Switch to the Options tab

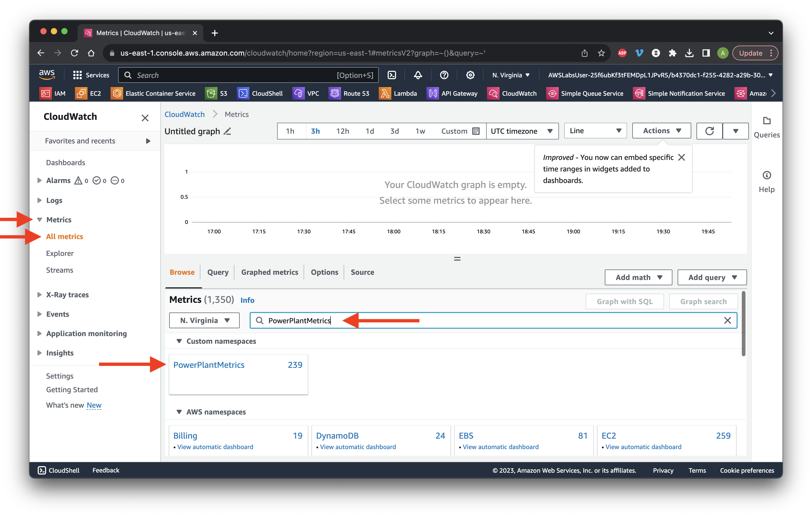click(x=324, y=272)
